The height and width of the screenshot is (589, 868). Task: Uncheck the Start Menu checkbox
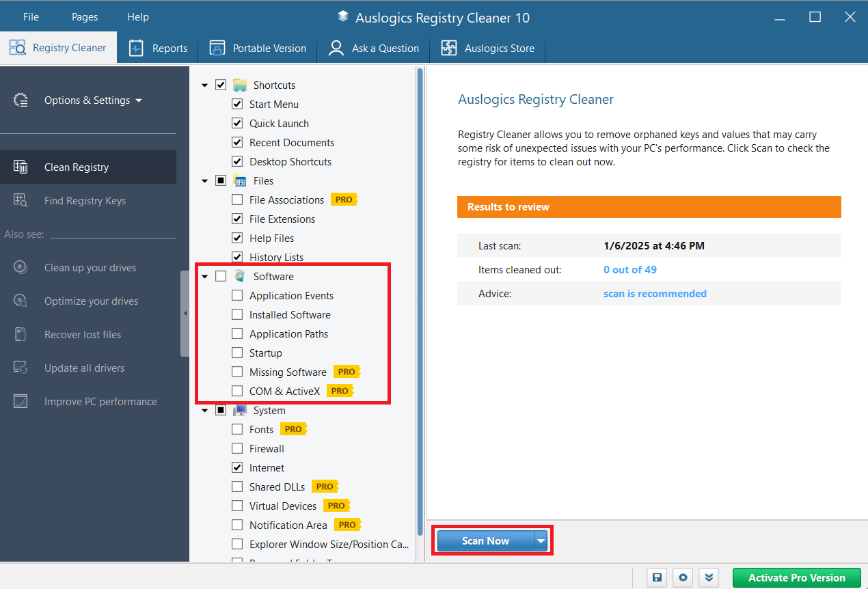237,105
